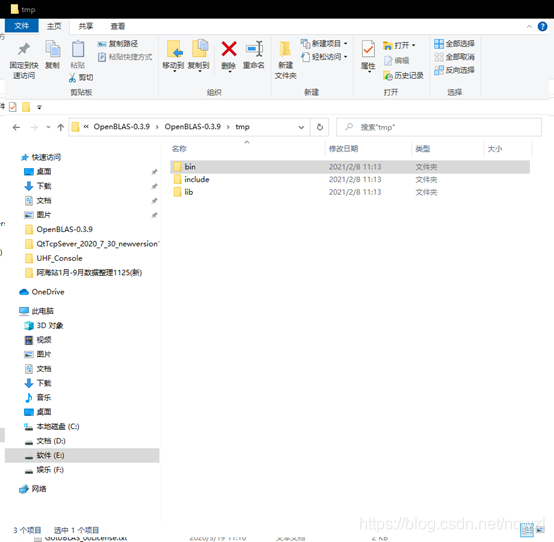Click Select all in ribbon
The image size is (554, 542).
(454, 44)
